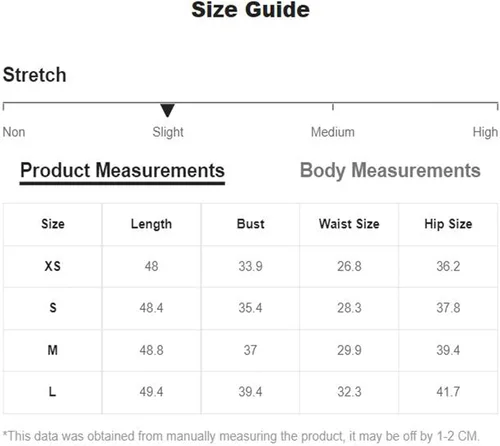
Task: Click the M waist size value 29.9
Action: (x=349, y=350)
